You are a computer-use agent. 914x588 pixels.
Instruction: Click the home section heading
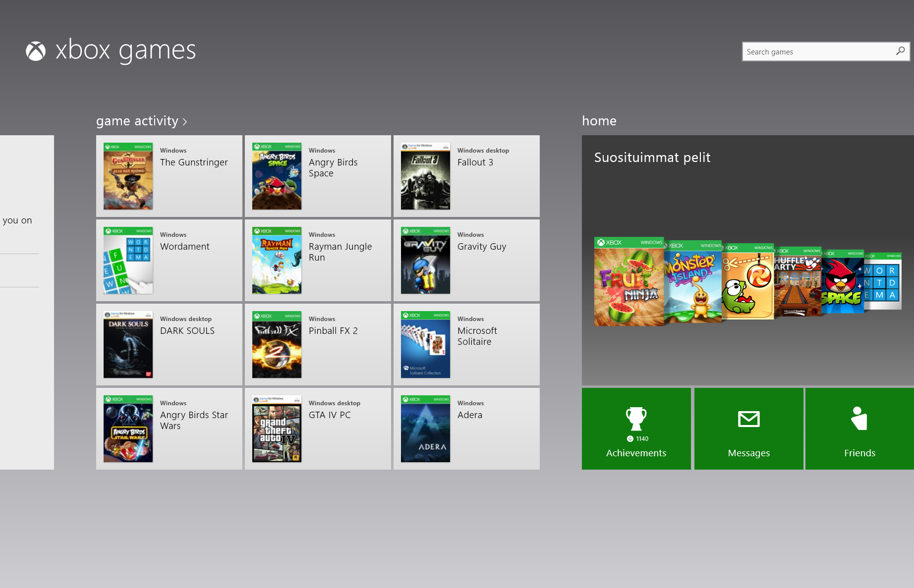click(x=599, y=121)
